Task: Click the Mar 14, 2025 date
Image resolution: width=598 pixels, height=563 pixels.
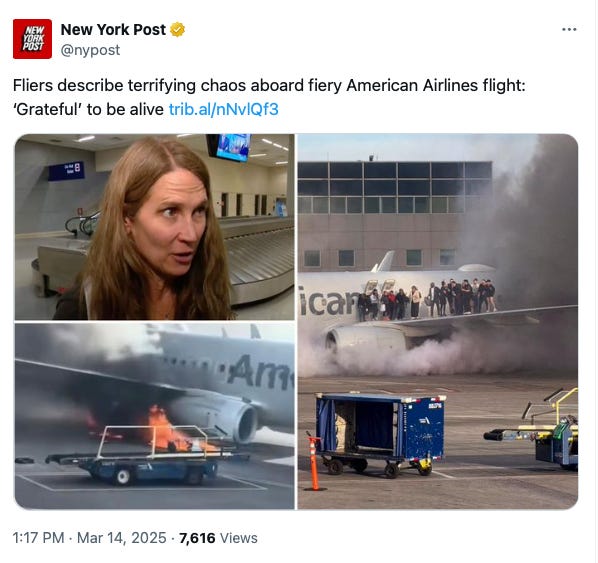Action: pyautogui.click(x=122, y=538)
